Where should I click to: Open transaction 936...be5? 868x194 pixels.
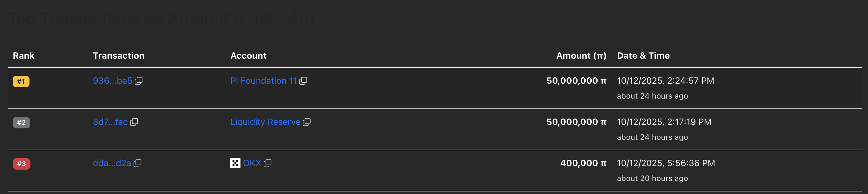[x=113, y=81]
